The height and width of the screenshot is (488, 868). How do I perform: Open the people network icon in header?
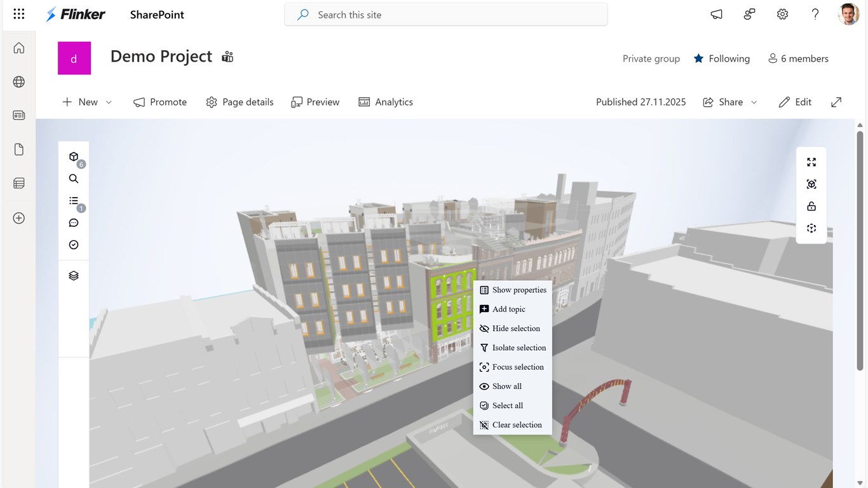click(x=750, y=14)
